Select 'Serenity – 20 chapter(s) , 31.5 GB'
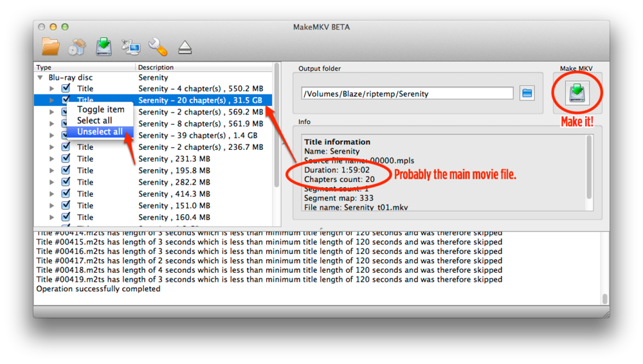The image size is (643, 364). (x=200, y=100)
